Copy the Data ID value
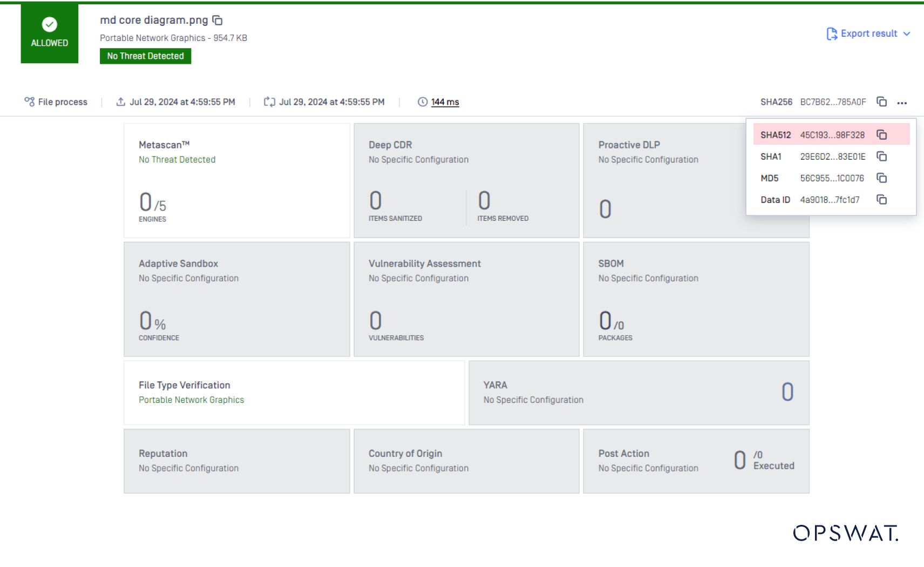 point(881,199)
